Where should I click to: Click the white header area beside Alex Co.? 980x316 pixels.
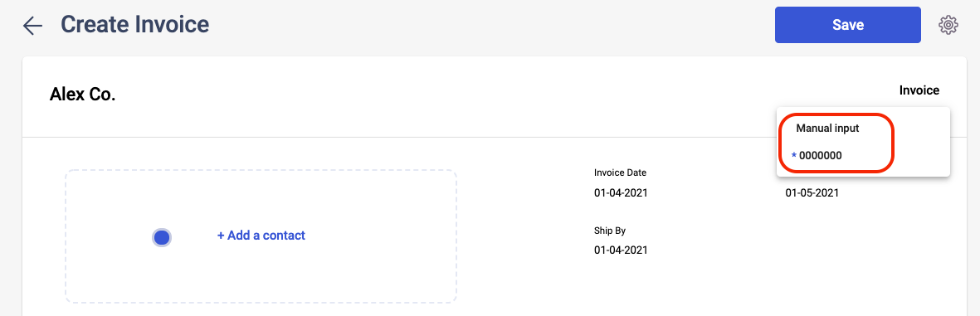500,96
